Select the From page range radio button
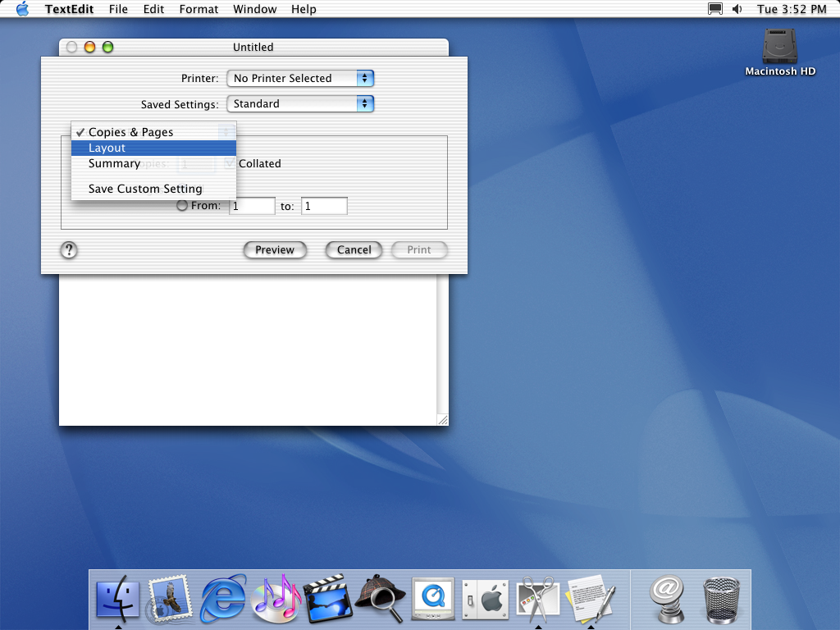Screen dimensions: 840x630 click(182, 205)
